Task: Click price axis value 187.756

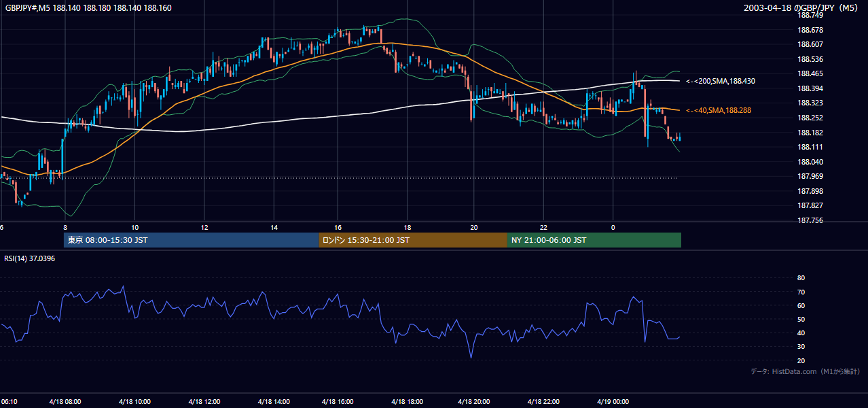Action: point(810,220)
